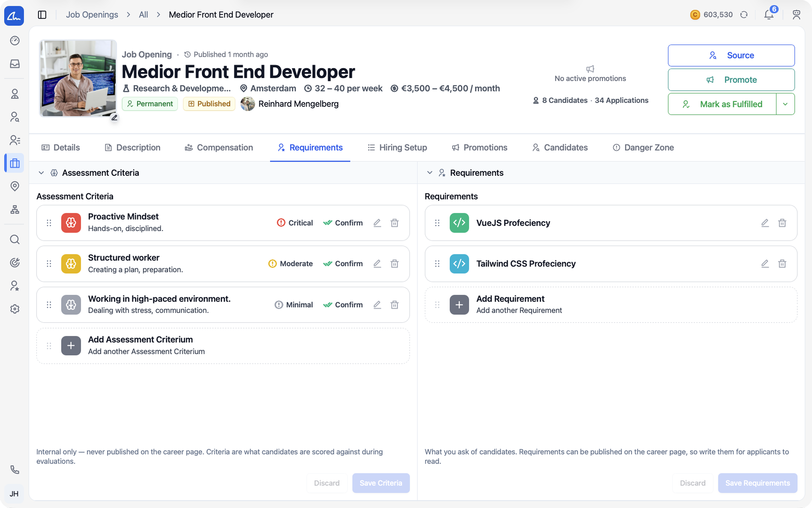Add another Assessment Criterium
This screenshot has height=508, width=812.
[x=223, y=346]
